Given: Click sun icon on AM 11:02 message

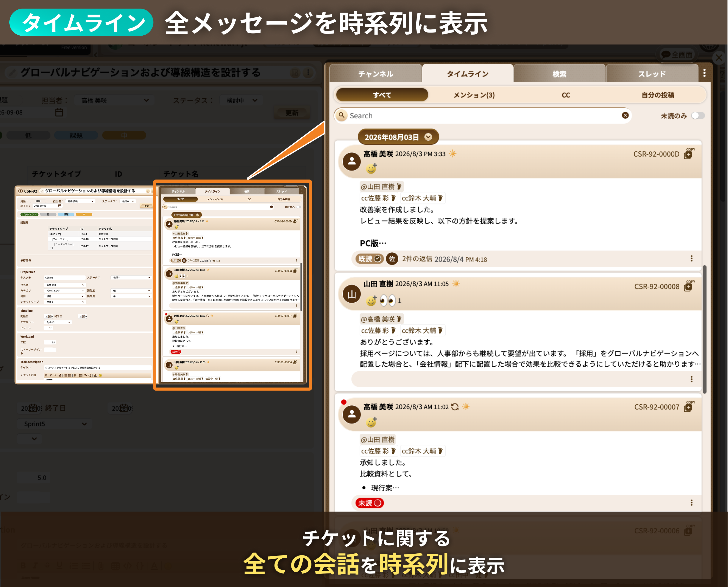Looking at the screenshot, I should tap(466, 406).
